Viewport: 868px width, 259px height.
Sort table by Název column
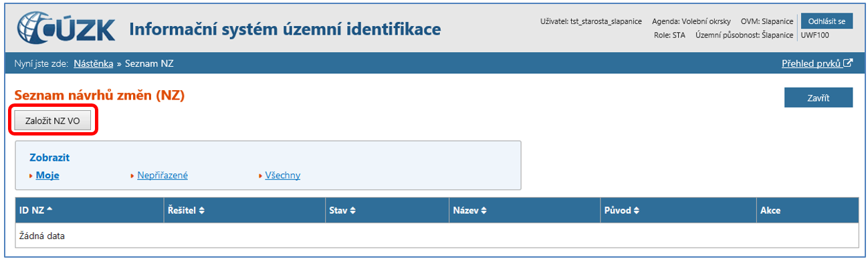pos(469,210)
